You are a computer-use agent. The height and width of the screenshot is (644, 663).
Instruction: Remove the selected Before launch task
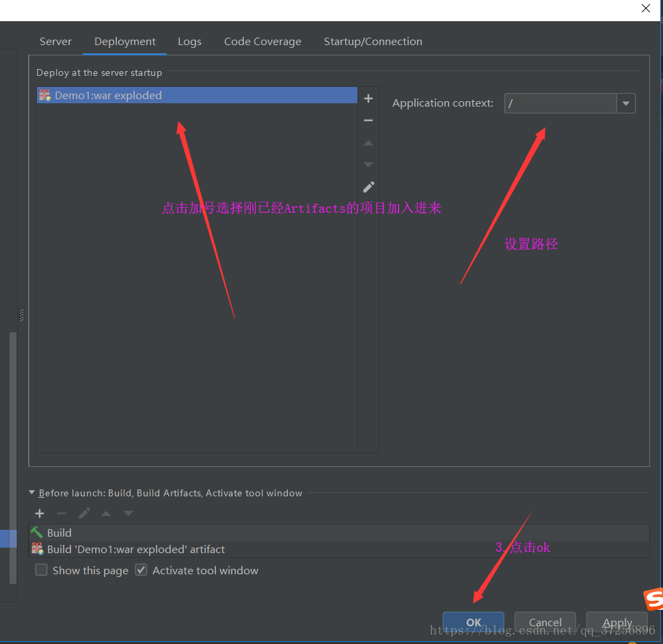pyautogui.click(x=62, y=513)
